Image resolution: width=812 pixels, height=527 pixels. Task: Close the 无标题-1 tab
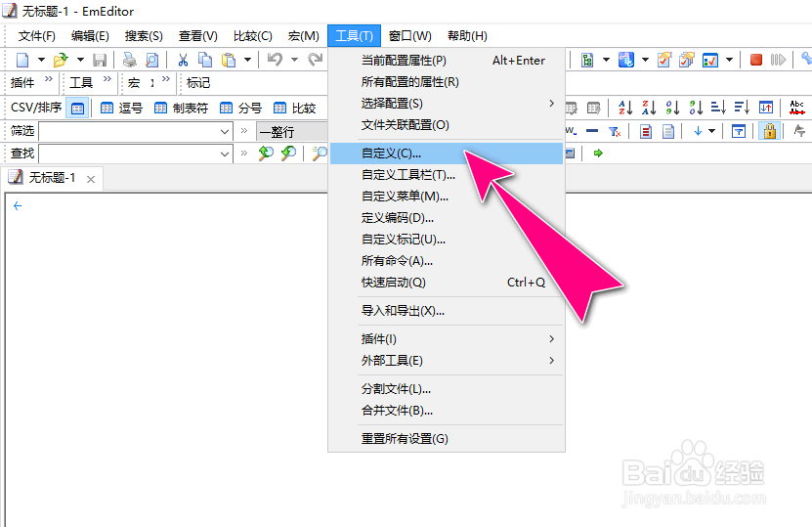coord(91,179)
